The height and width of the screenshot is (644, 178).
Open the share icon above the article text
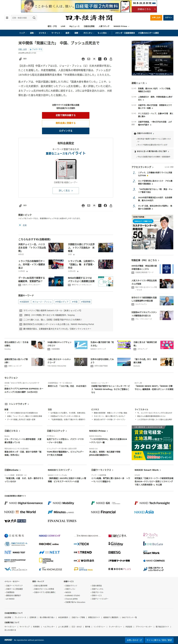[x=111, y=59]
